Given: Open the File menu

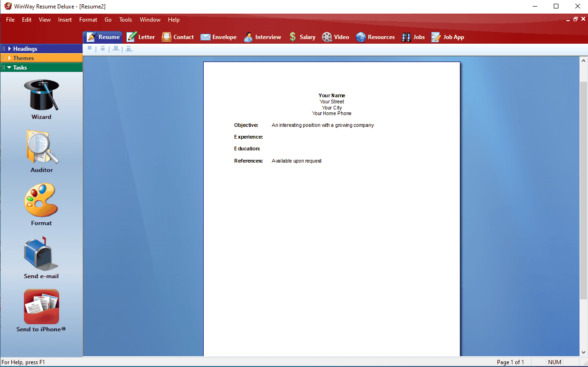Looking at the screenshot, I should (x=10, y=20).
